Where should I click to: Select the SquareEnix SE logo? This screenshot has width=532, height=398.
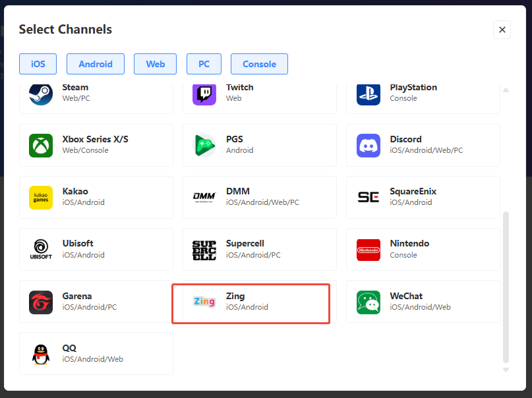369,197
